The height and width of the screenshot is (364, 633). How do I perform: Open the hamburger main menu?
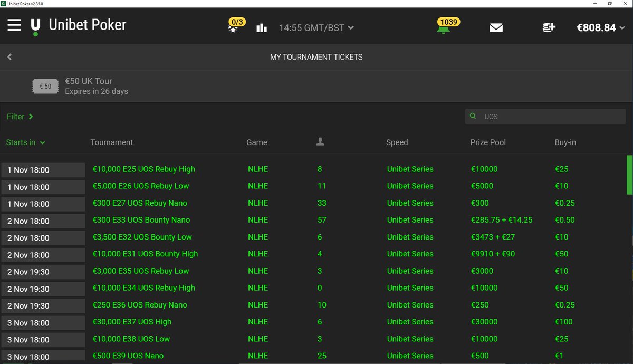coord(14,25)
